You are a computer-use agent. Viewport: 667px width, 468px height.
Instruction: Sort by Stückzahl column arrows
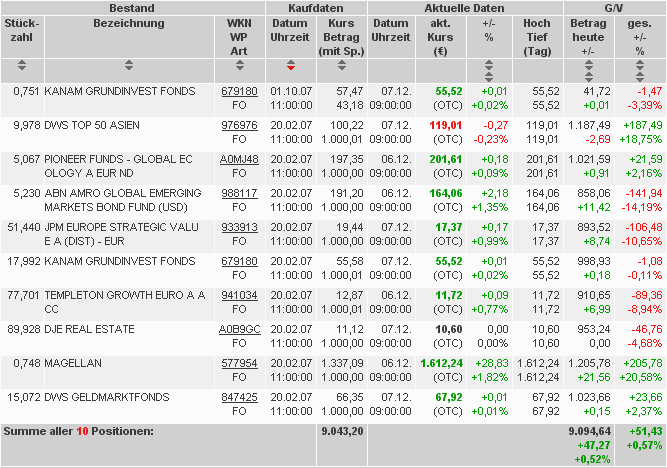pos(22,65)
